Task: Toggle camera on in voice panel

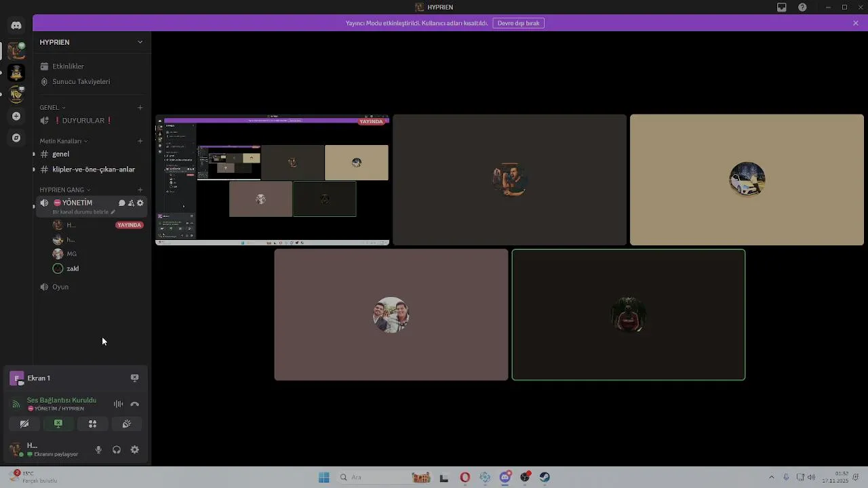Action: click(24, 424)
